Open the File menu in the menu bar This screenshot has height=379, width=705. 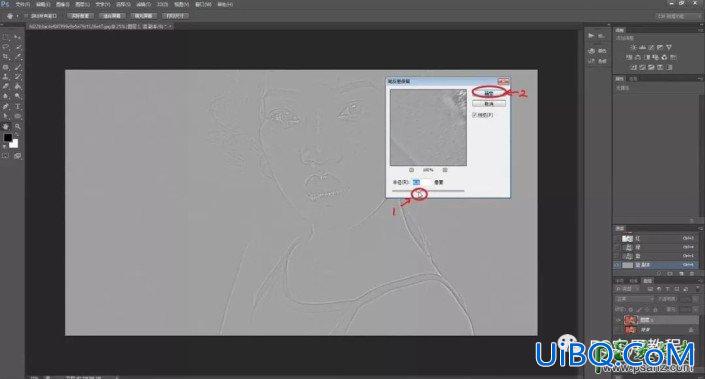click(x=21, y=4)
